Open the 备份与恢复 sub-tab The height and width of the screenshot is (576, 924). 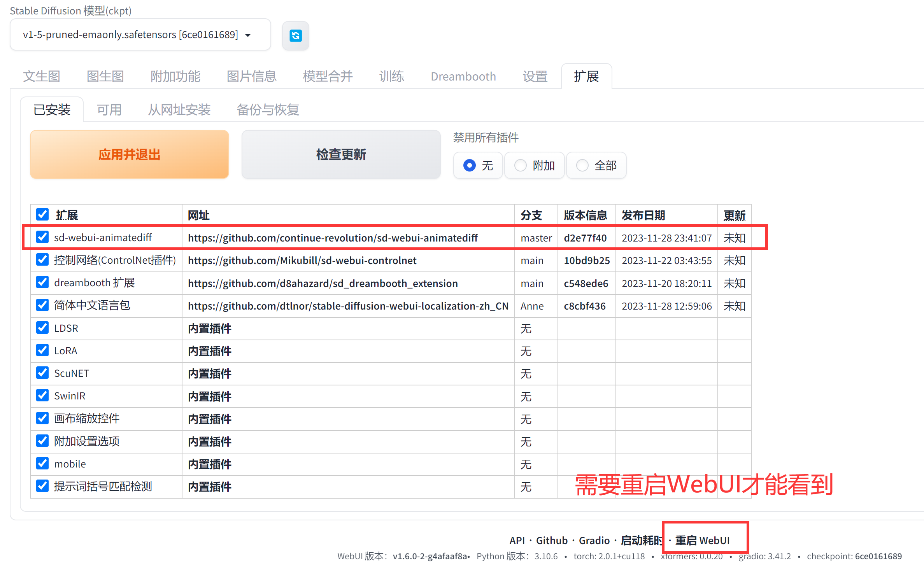coord(268,110)
